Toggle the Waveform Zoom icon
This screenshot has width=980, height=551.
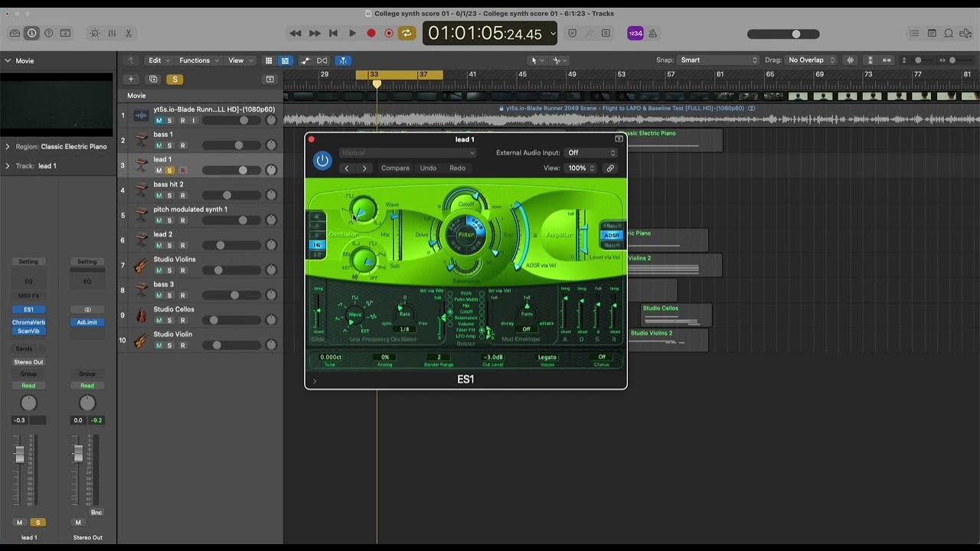tap(851, 60)
